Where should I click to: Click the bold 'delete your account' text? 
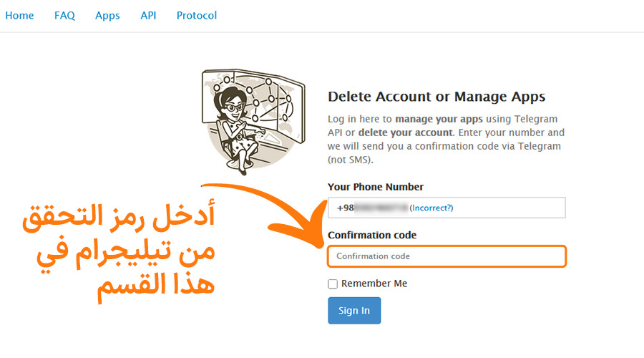tap(406, 132)
